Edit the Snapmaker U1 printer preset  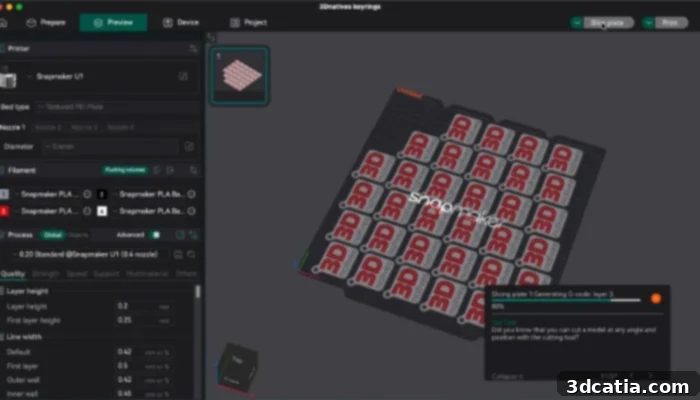click(x=183, y=77)
